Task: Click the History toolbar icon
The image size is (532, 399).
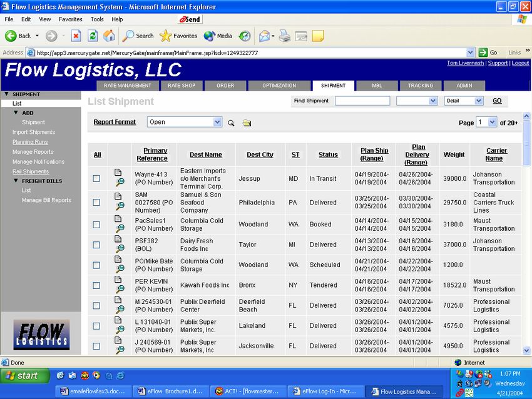Action: 245,36
